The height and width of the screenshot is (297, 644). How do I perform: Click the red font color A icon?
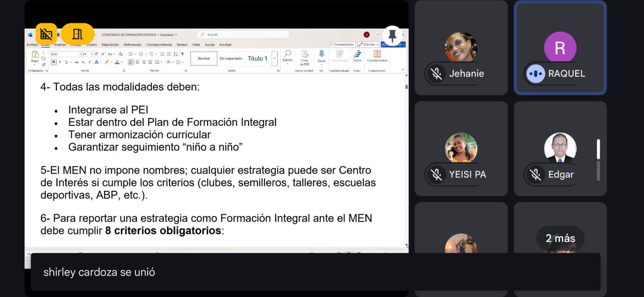(117, 62)
